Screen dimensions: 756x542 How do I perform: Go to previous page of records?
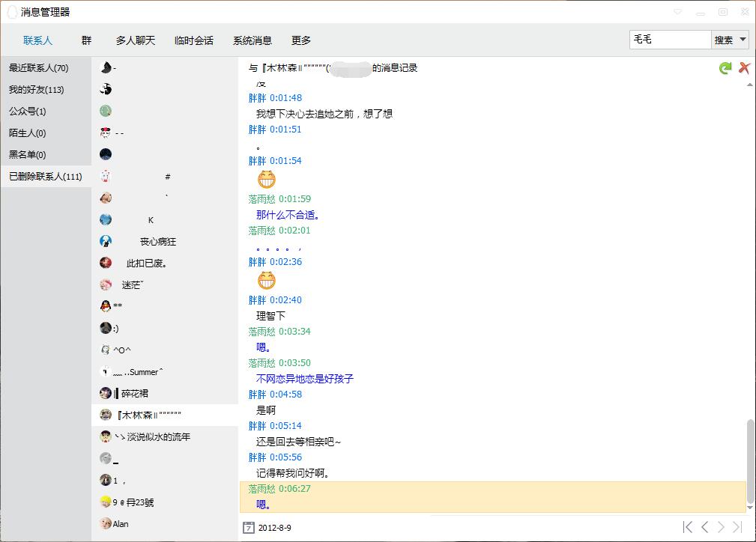pos(704,527)
